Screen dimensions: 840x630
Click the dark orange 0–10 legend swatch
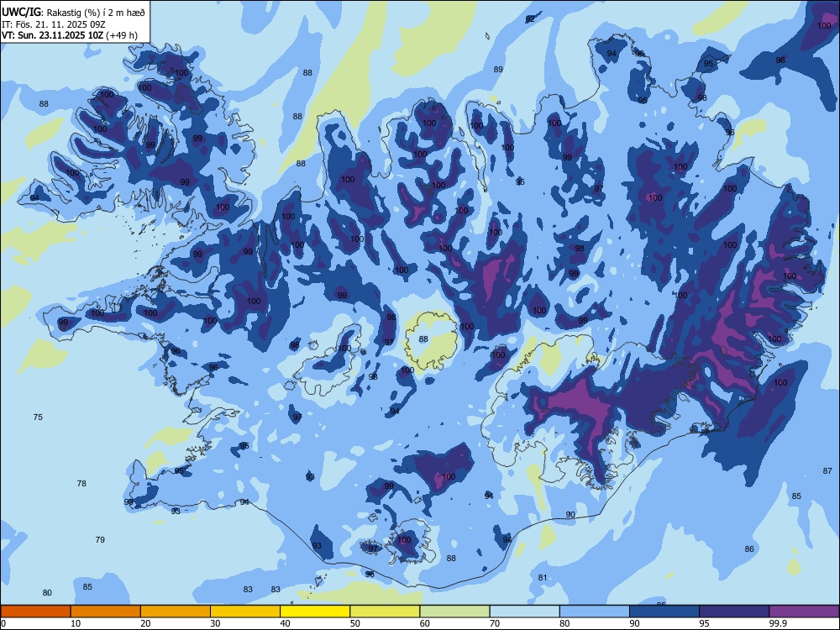point(36,612)
